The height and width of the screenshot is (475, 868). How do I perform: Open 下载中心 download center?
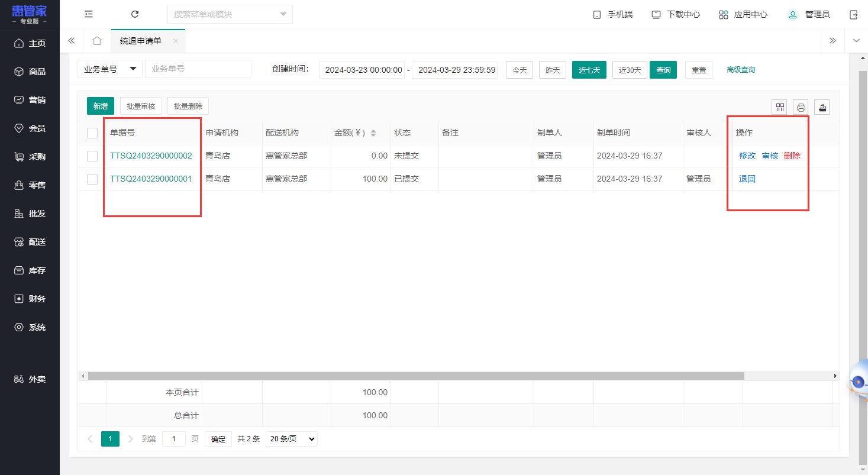(x=676, y=15)
